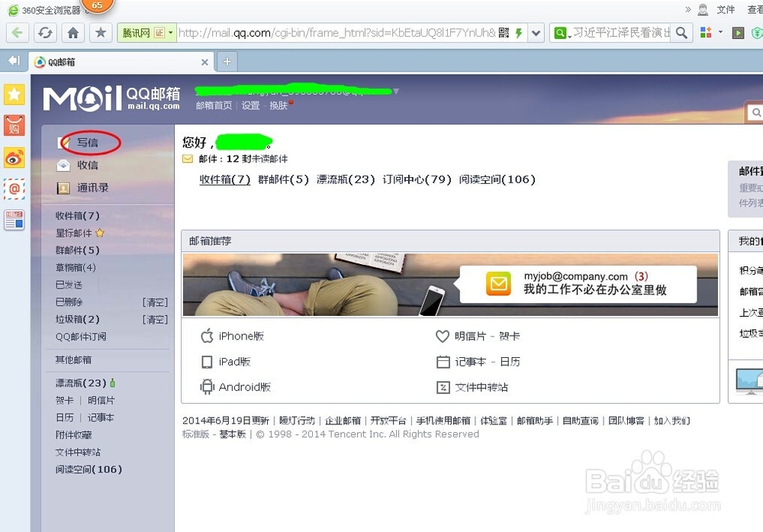Open 贺卡 in the sidebar

pyautogui.click(x=64, y=401)
